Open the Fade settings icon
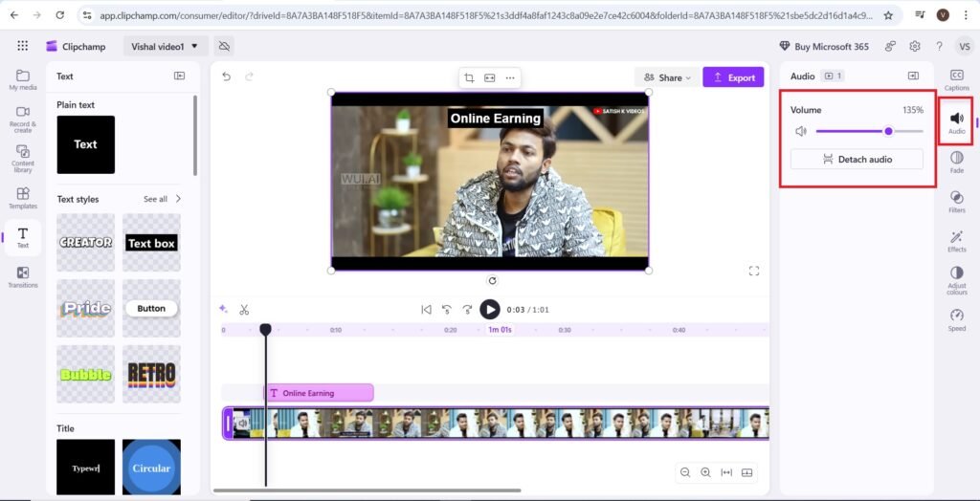 (x=956, y=161)
